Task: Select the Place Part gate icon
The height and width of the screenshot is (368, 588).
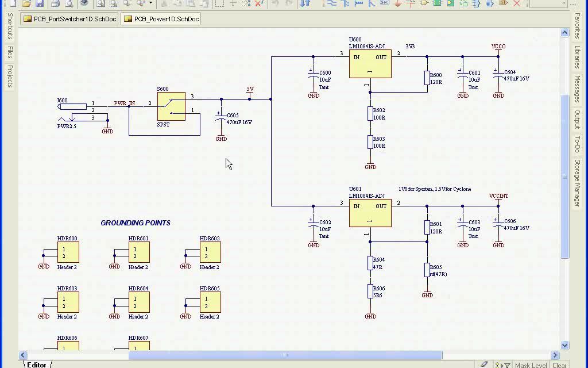Action: click(424, 3)
